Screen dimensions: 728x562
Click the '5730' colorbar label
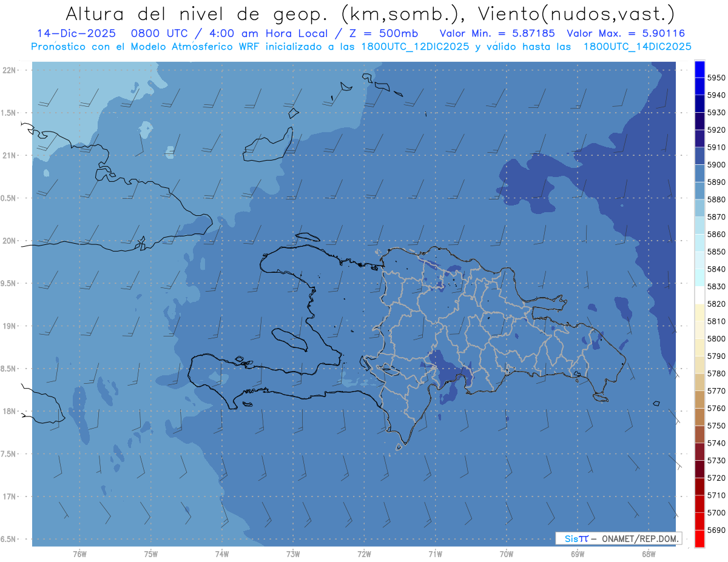[716, 460]
